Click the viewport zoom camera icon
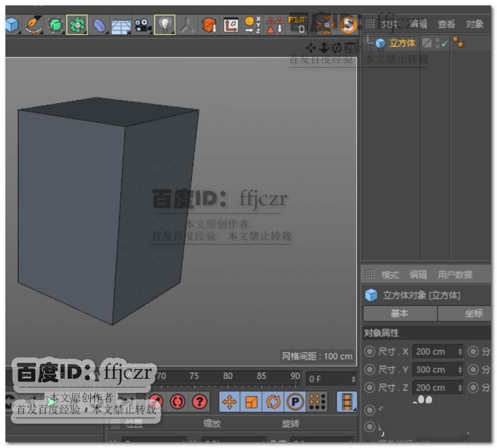 324,48
